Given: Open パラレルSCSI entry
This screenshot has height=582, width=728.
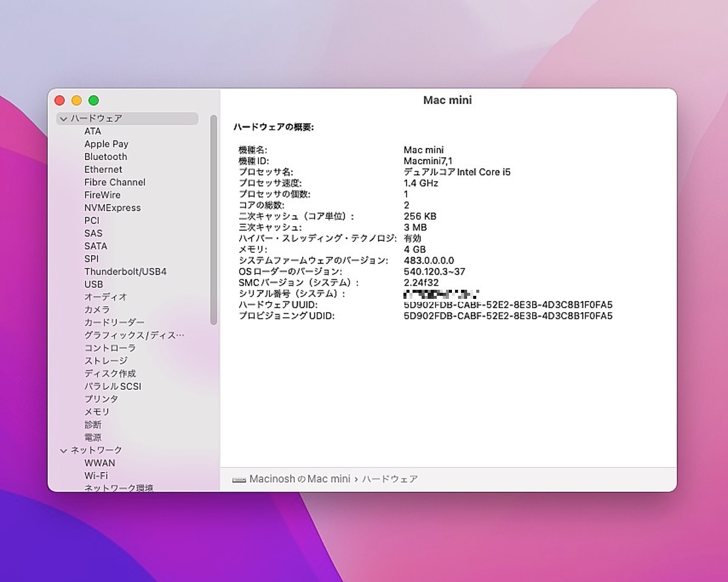Looking at the screenshot, I should [113, 386].
